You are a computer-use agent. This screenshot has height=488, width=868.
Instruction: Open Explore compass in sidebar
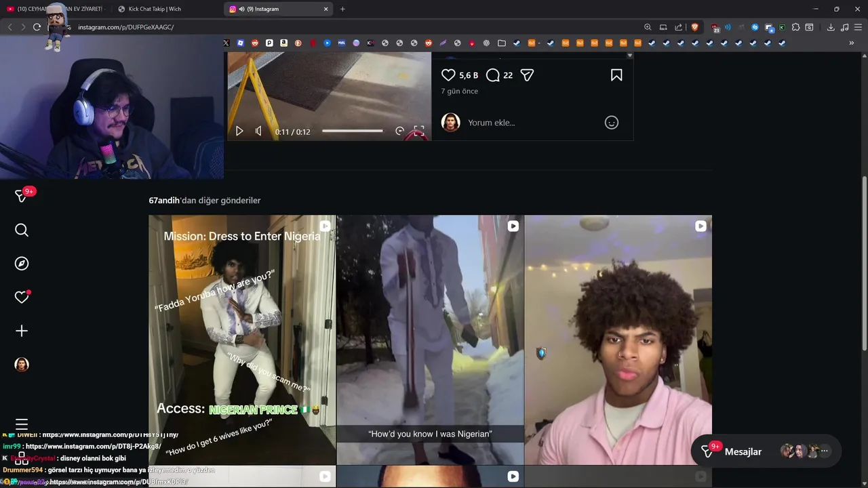22,264
